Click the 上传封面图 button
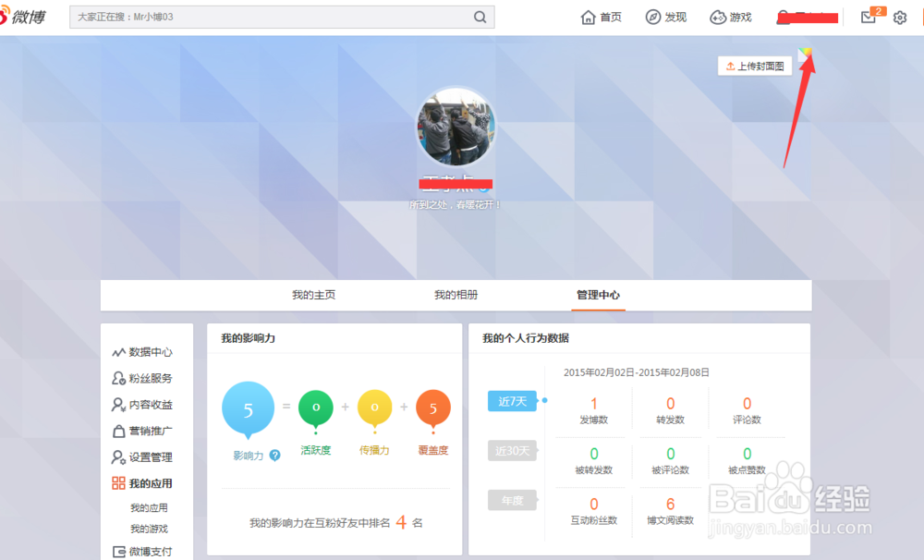 point(755,65)
